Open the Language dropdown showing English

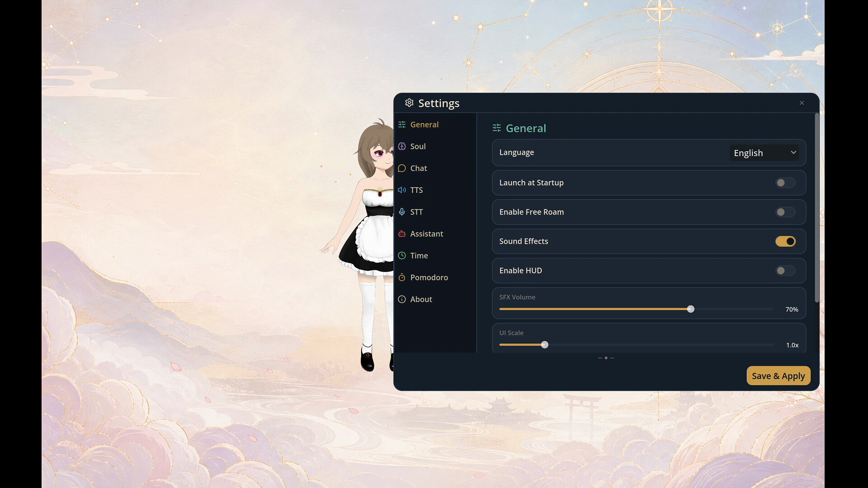click(764, 153)
